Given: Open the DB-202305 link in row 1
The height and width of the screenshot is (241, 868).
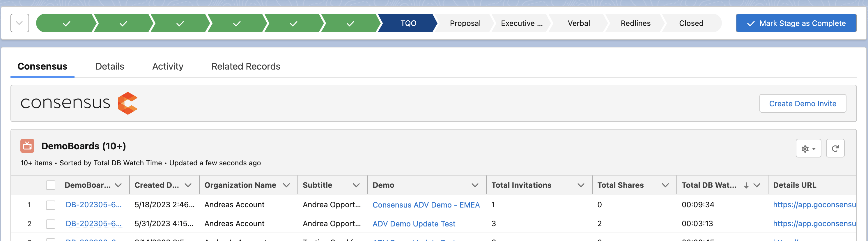Looking at the screenshot, I should tap(94, 205).
